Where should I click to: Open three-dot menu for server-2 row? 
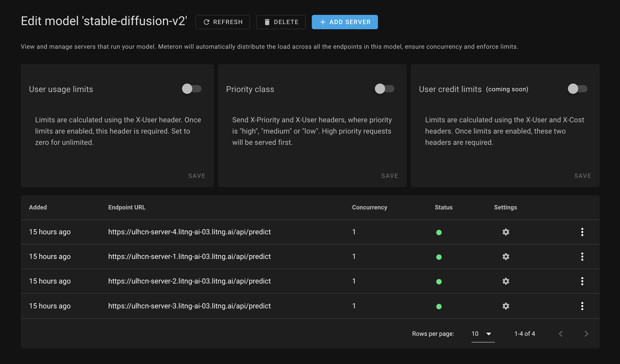582,281
